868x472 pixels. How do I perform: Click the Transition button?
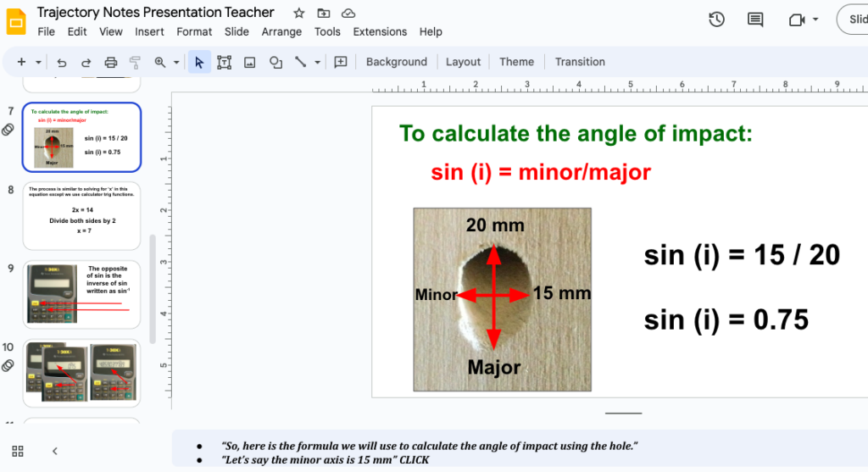pos(580,62)
